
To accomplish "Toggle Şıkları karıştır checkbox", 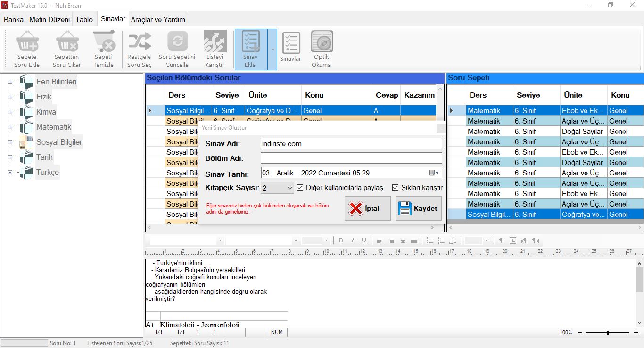I will click(x=396, y=188).
